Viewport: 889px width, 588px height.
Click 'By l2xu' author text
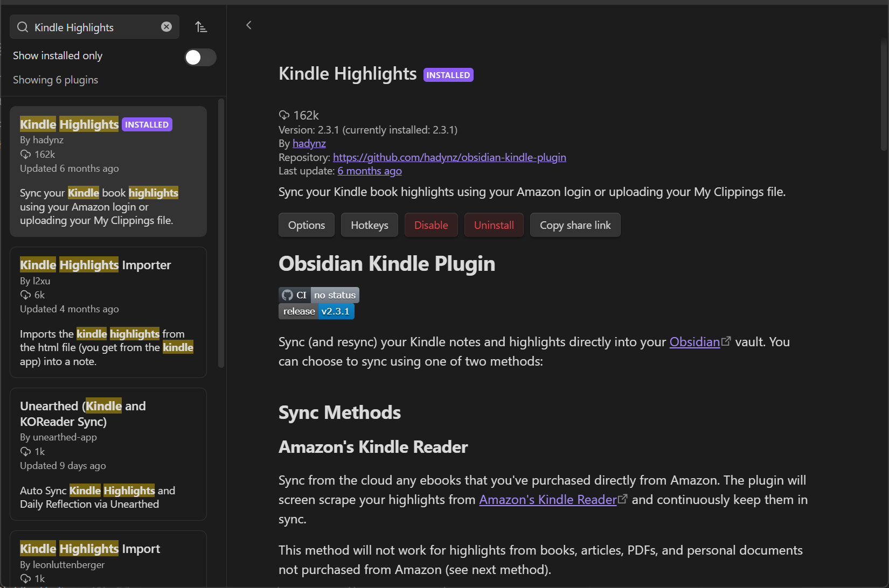tap(35, 281)
